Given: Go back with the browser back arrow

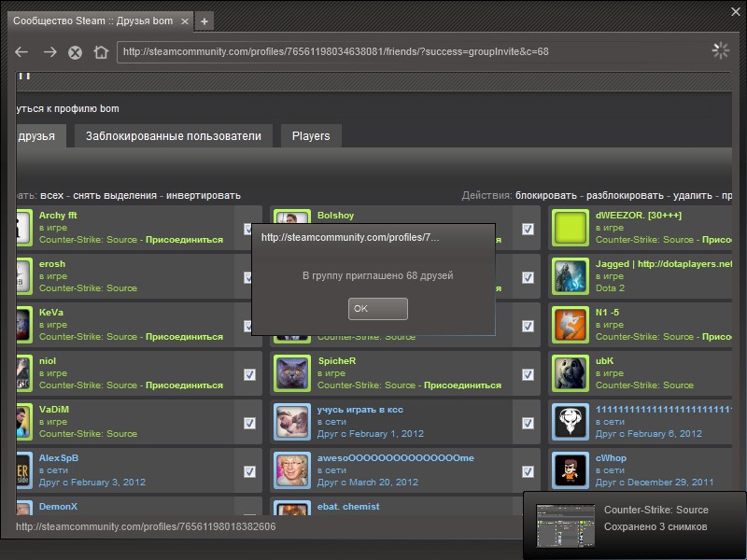Looking at the screenshot, I should coord(21,52).
